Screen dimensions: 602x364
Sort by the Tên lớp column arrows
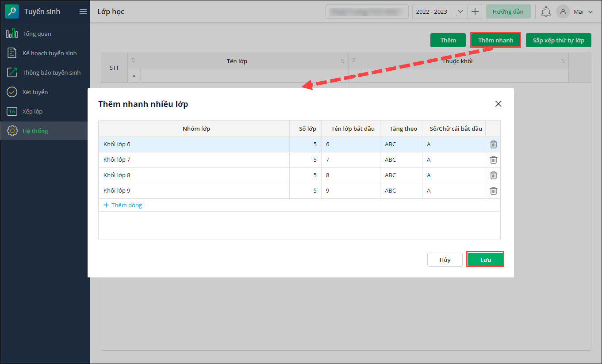pyautogui.click(x=343, y=61)
